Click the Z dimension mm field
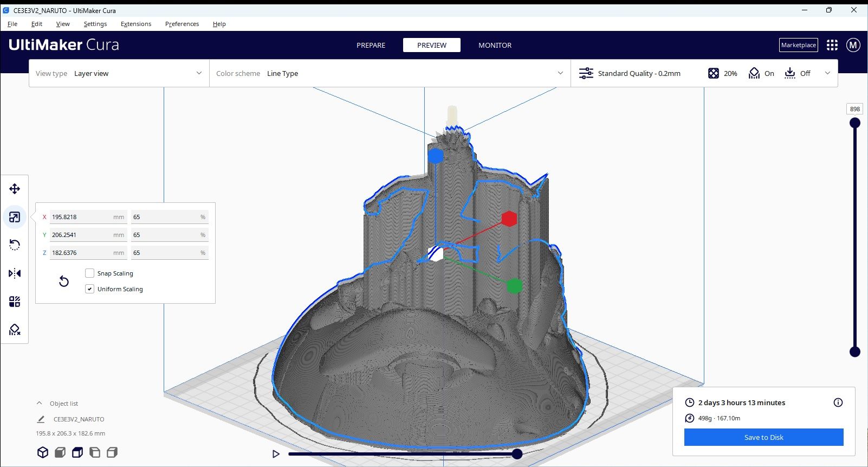The height and width of the screenshot is (467, 868). tap(88, 253)
